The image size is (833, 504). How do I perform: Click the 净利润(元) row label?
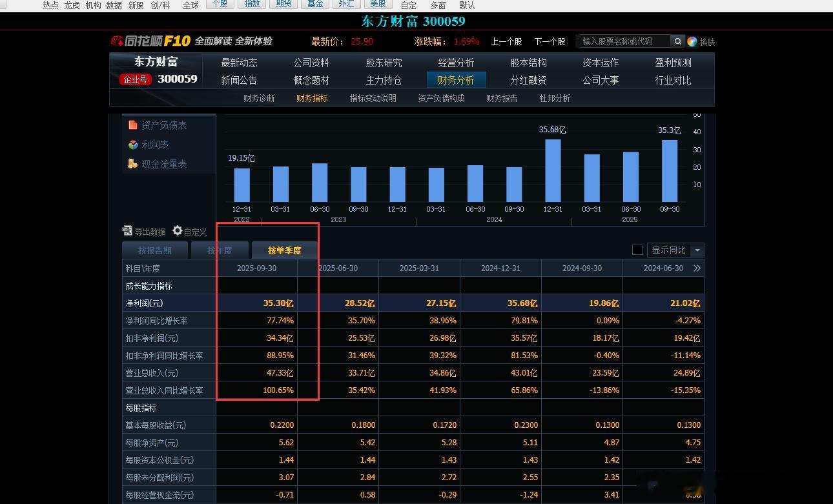tap(144, 303)
